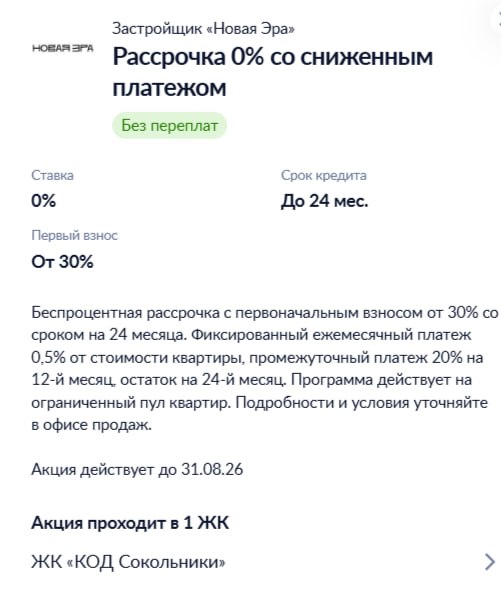Click the Беспроцентная рассрочка description paragraph
Viewport: 501px width, 589px height.
tap(265, 369)
